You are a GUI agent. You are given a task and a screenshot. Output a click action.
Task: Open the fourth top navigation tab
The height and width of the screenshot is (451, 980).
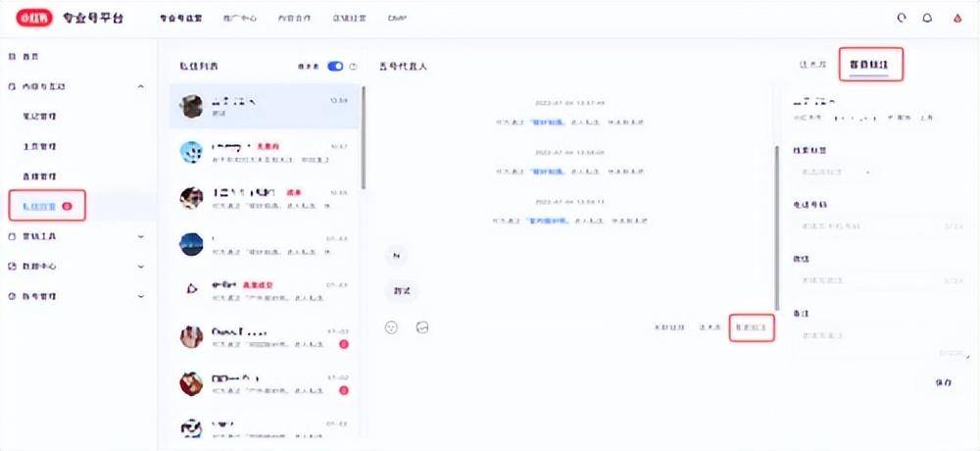(350, 19)
